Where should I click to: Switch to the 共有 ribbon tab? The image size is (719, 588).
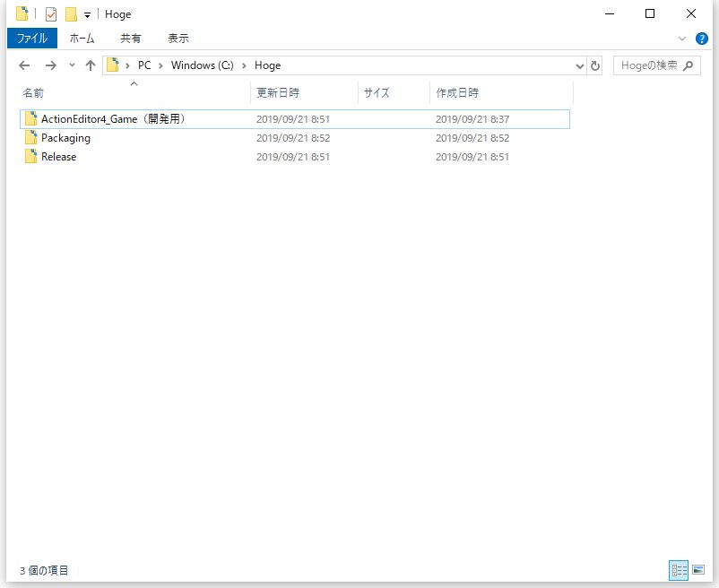(x=131, y=38)
